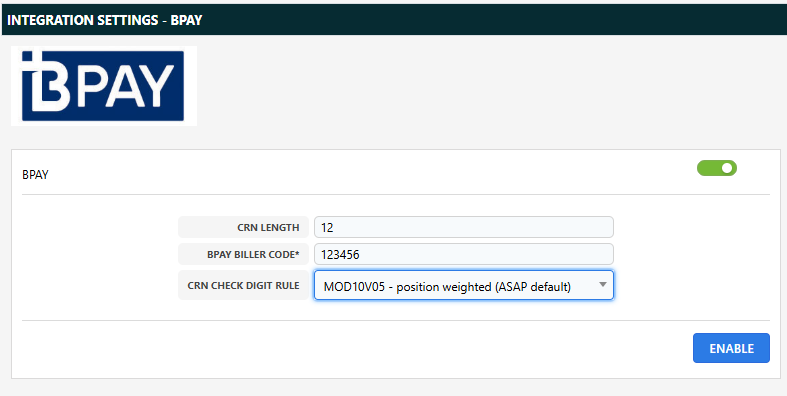Click the Integration Settings - BPAY title
Viewport: 787px width, 396px height.
click(x=104, y=20)
